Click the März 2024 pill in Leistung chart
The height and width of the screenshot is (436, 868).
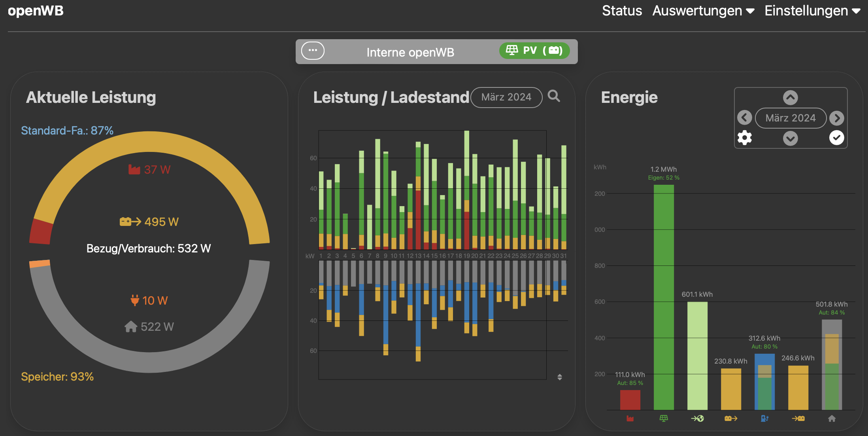(506, 97)
